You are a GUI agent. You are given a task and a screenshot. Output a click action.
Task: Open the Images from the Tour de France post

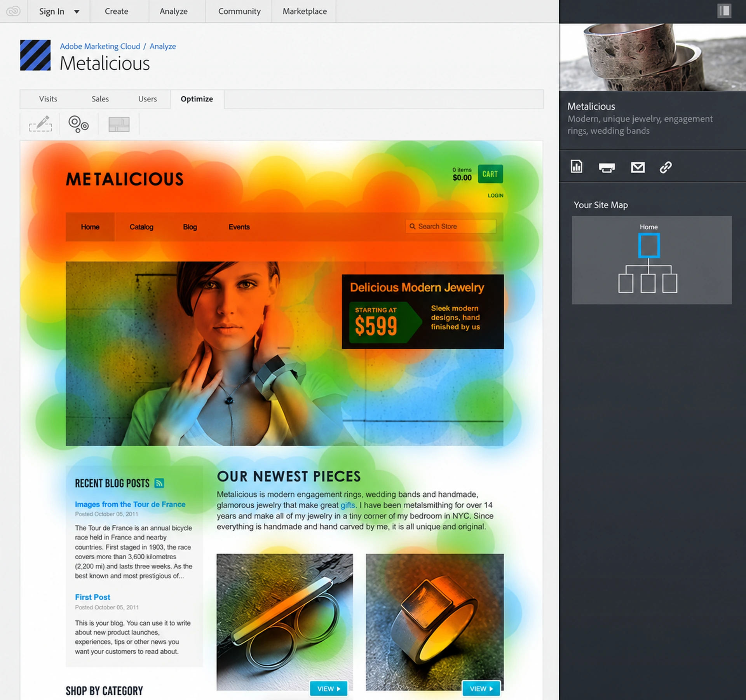point(130,504)
